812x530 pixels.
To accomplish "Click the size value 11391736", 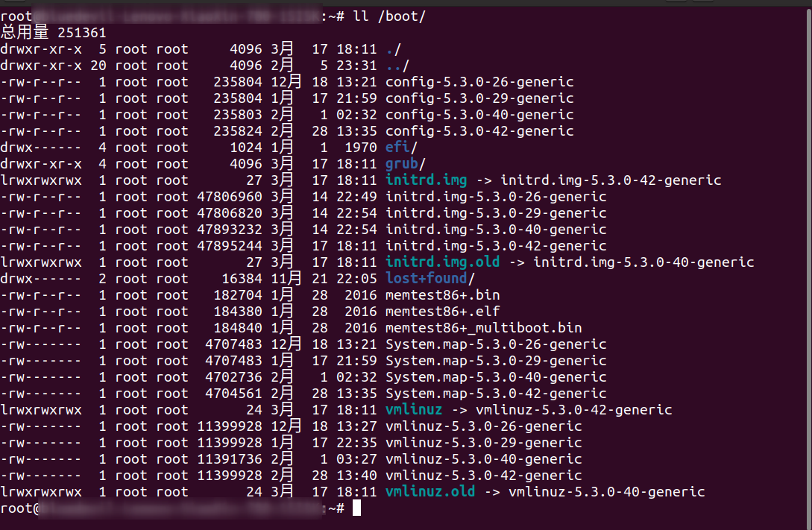I will click(x=230, y=459).
